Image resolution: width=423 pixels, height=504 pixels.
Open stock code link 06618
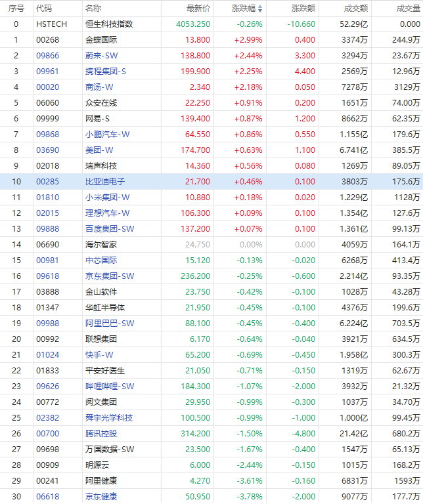coord(47,497)
